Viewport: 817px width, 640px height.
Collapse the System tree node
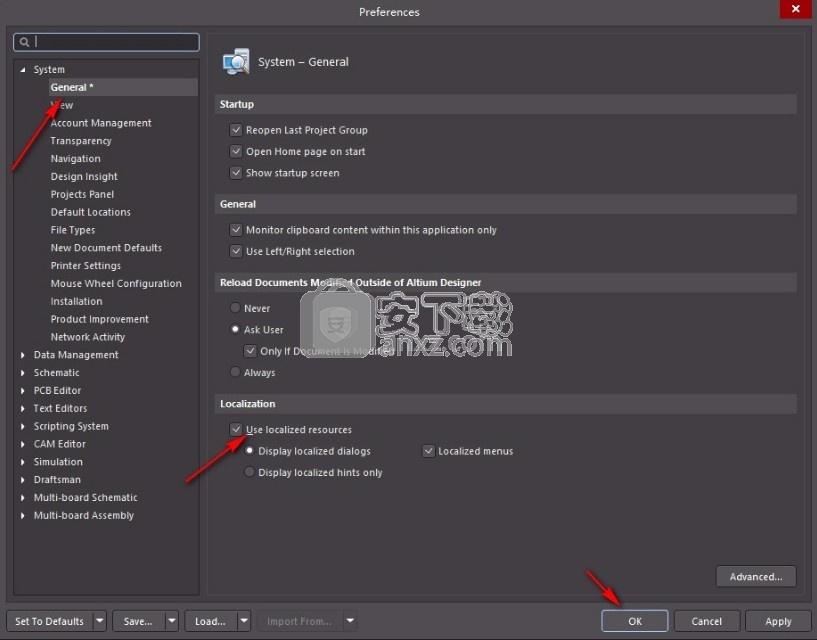point(22,69)
